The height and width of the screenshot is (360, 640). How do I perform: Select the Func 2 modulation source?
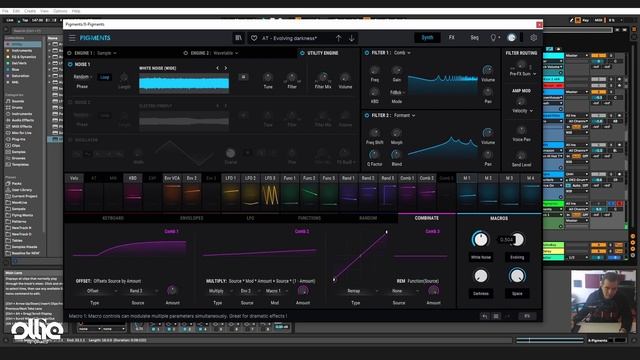pyautogui.click(x=309, y=191)
